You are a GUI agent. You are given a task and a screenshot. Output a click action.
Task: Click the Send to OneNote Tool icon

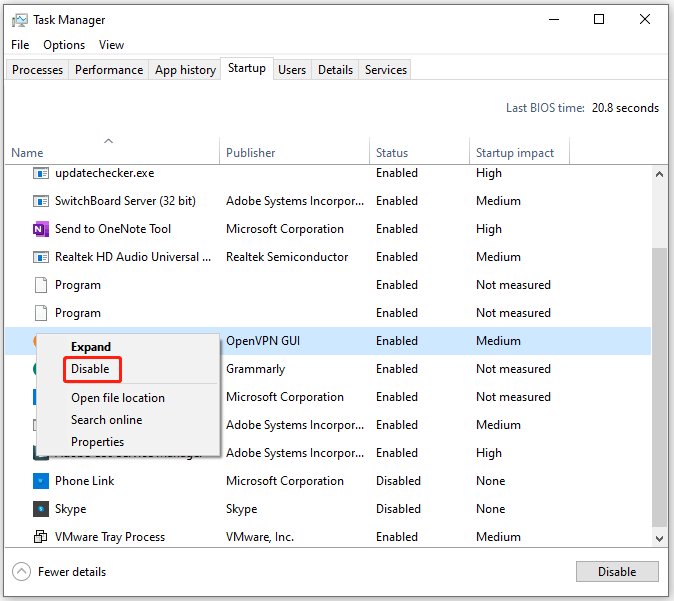tap(41, 229)
